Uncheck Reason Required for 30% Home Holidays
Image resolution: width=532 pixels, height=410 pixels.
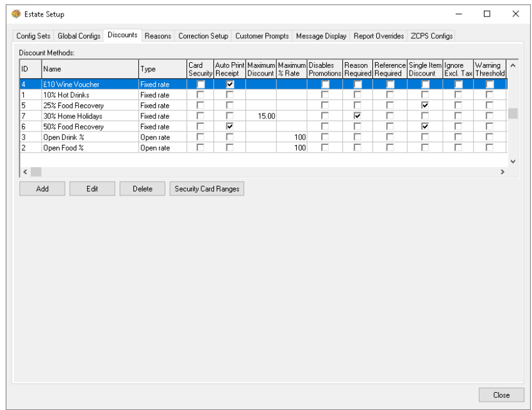(358, 116)
